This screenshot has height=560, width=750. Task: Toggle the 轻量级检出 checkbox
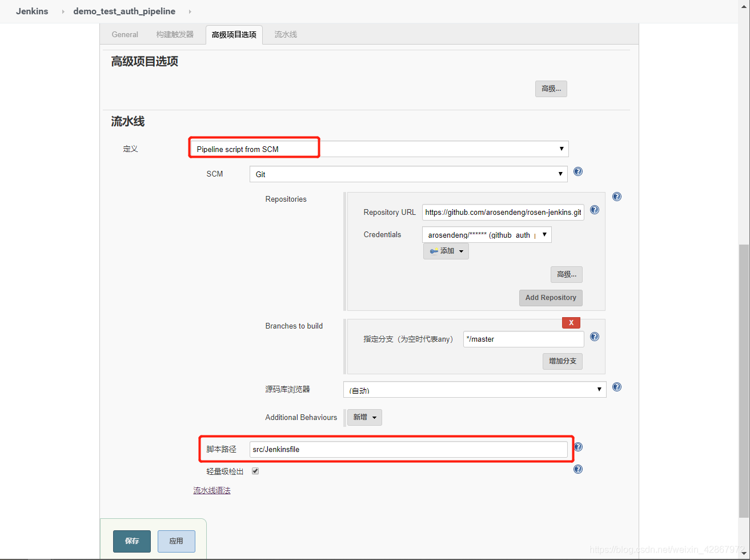[x=255, y=471]
